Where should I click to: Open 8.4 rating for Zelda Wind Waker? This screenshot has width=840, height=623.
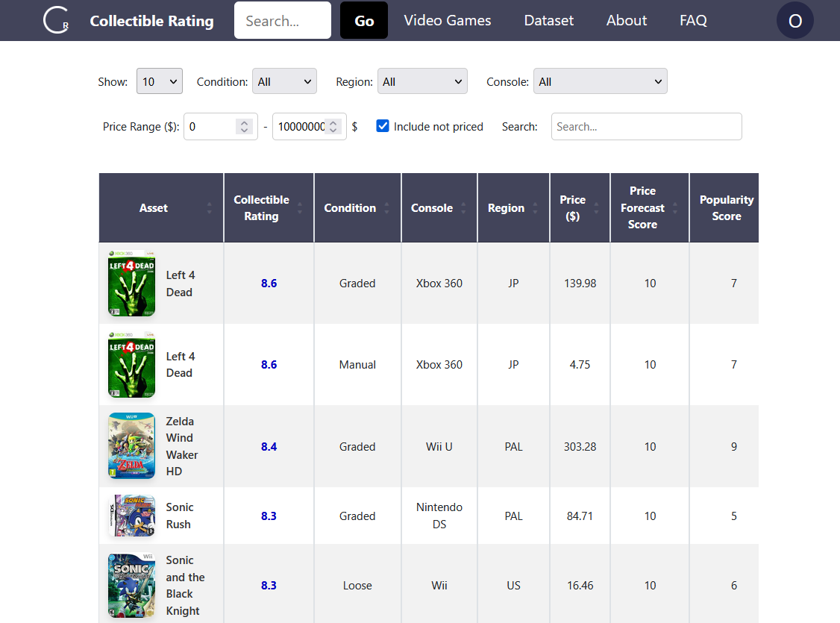pos(269,447)
